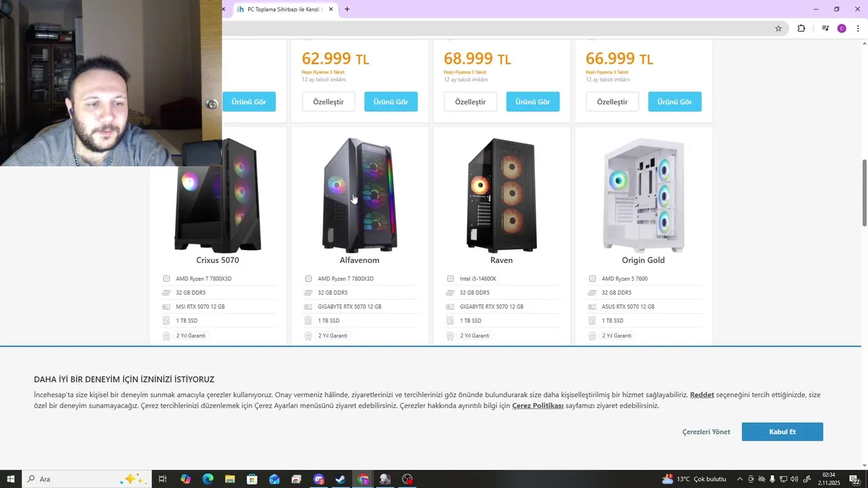This screenshot has height=488, width=868.
Task: Open the media control playlist icon
Action: [825, 28]
